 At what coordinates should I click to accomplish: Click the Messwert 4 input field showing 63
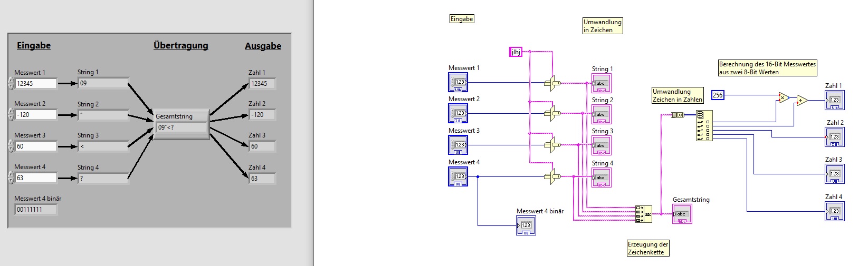(35, 178)
